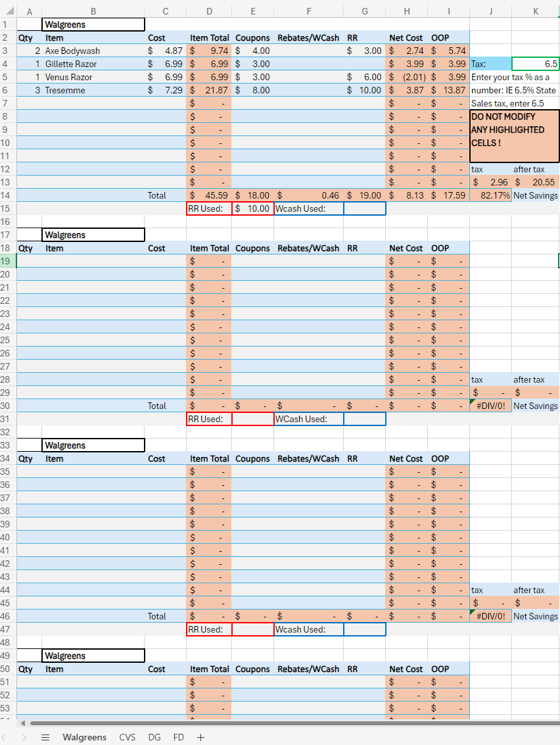Click the Wcash Used: label in row 47
This screenshot has width=560, height=745.
click(x=309, y=629)
